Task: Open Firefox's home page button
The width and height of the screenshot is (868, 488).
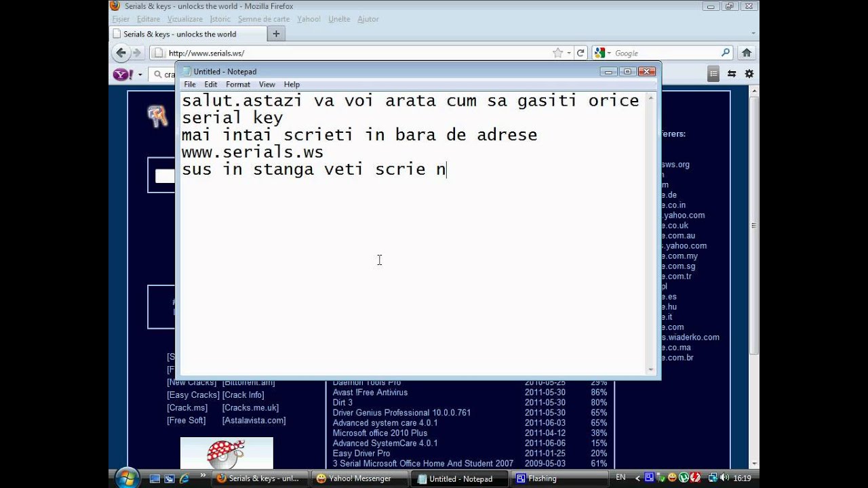Action: [x=747, y=53]
